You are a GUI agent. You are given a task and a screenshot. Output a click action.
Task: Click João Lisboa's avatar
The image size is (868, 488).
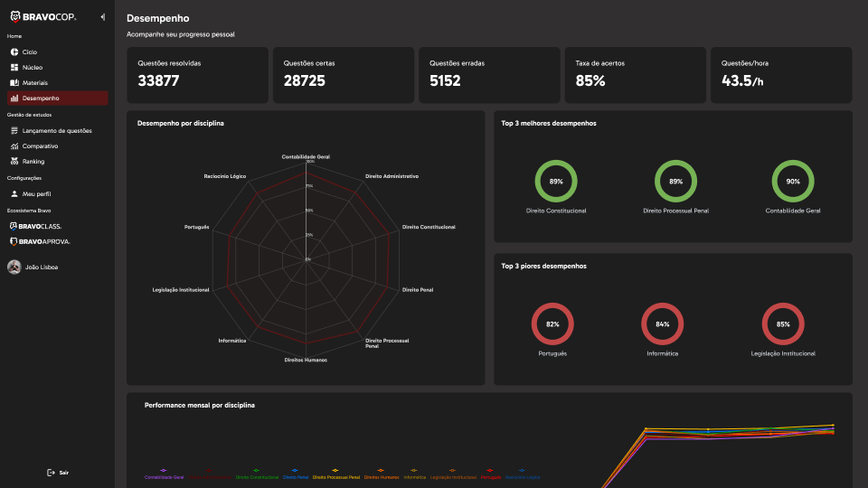[x=14, y=267]
